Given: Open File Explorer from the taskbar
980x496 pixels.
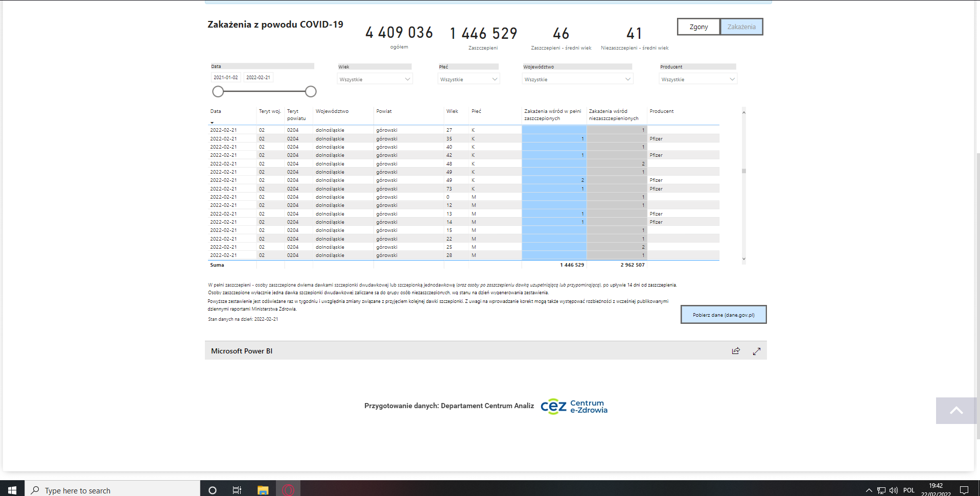Looking at the screenshot, I should click(x=263, y=490).
